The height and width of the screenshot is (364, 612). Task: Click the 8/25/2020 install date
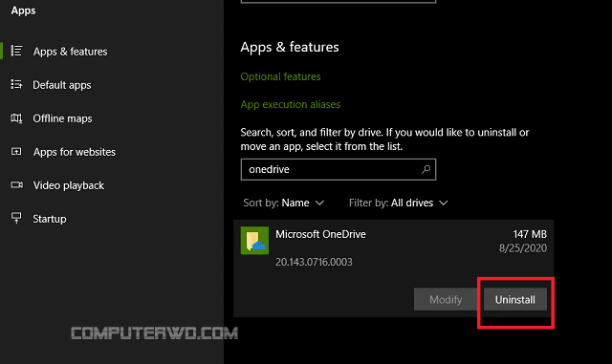[x=523, y=248]
